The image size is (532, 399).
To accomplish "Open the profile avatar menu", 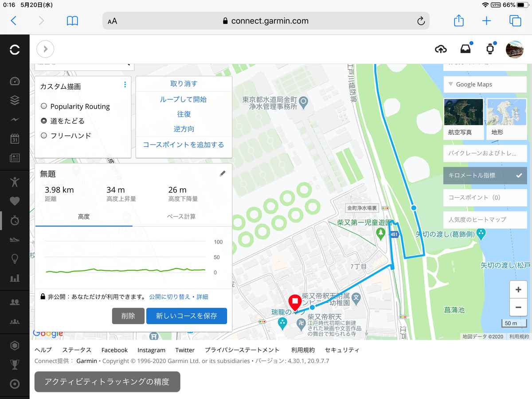I will coord(515,49).
